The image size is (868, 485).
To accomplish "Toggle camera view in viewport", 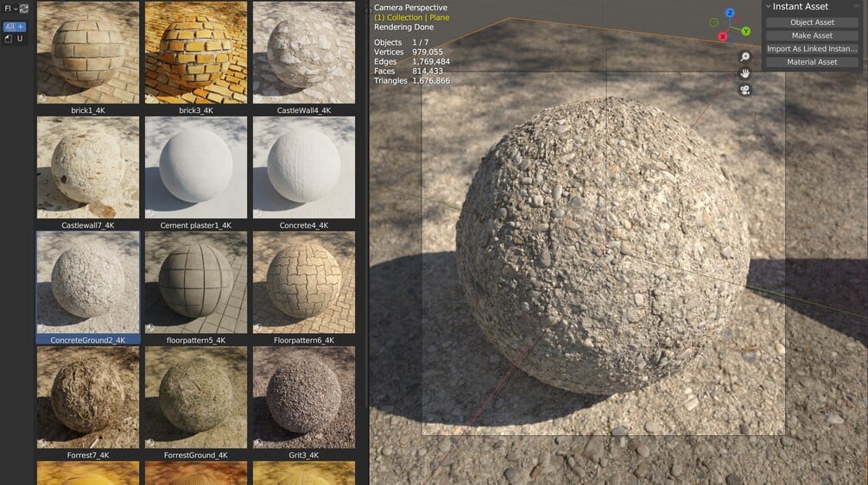I will [x=745, y=90].
